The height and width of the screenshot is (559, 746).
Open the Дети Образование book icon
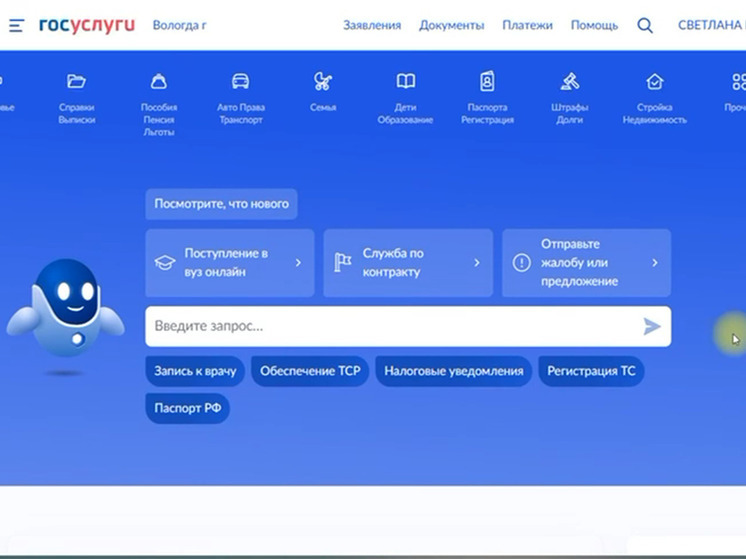405,81
